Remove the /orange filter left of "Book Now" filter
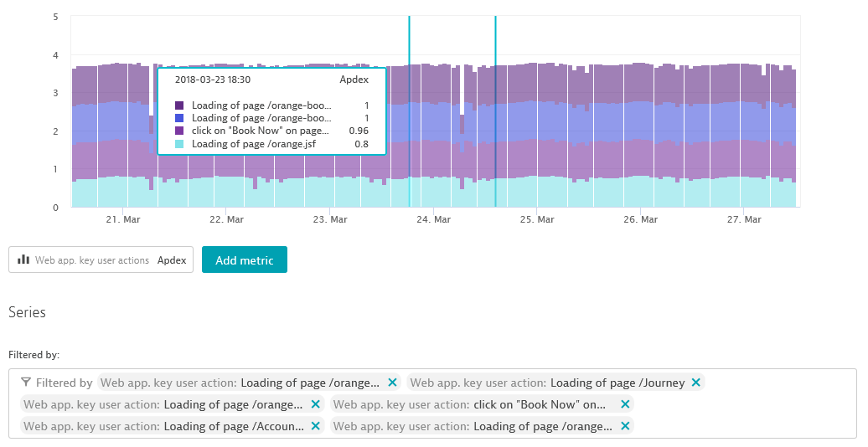868x447 pixels. click(315, 404)
